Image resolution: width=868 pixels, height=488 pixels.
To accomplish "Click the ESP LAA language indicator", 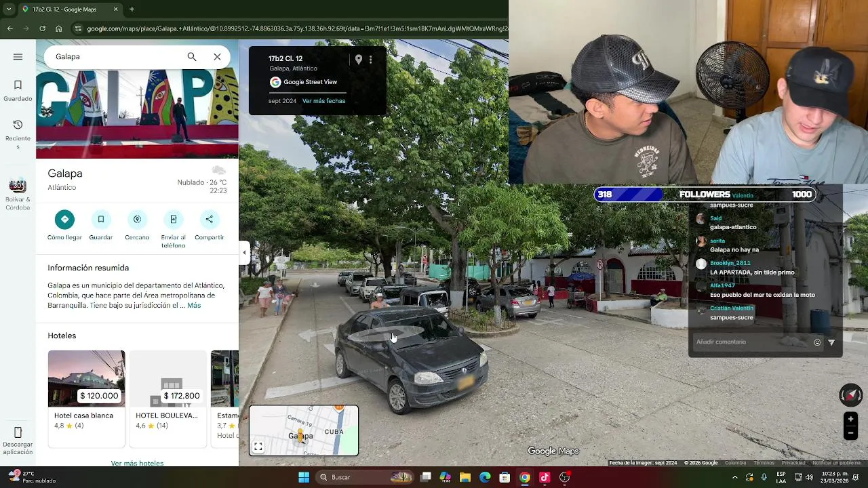I will (781, 477).
